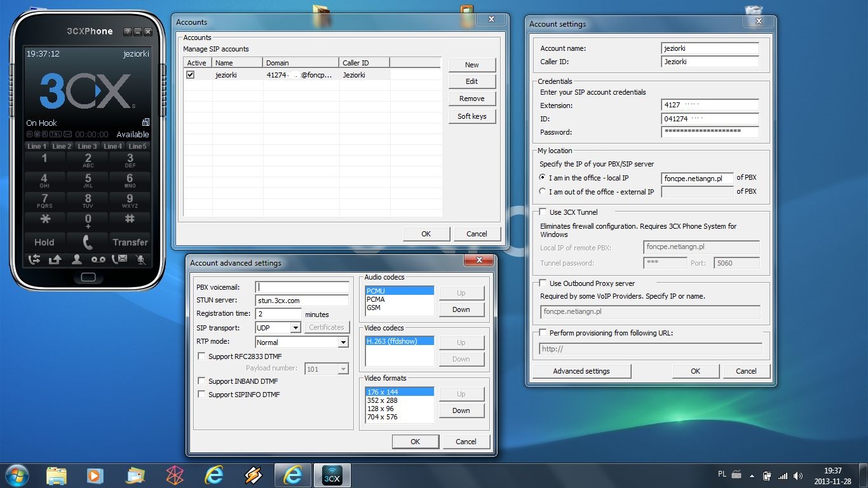
Task: Select the 352 x 288 video format
Action: point(400,400)
